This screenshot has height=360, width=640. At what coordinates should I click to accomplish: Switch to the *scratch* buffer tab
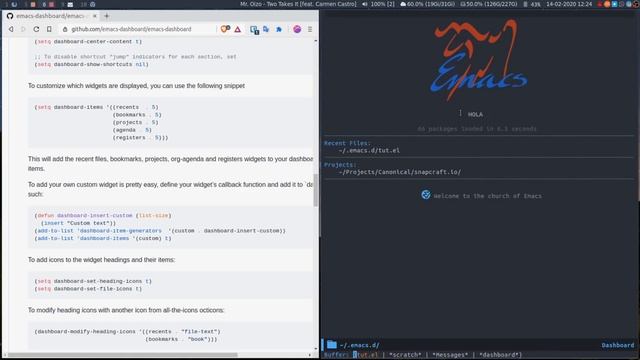point(404,355)
